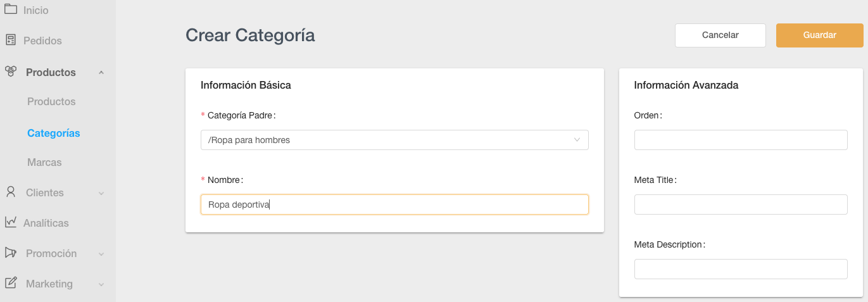Click the Marketing edit icon
868x302 pixels.
tap(11, 283)
